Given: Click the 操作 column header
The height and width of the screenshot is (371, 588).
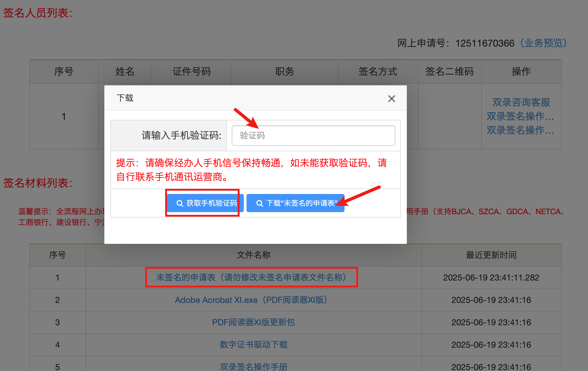Looking at the screenshot, I should pos(521,71).
